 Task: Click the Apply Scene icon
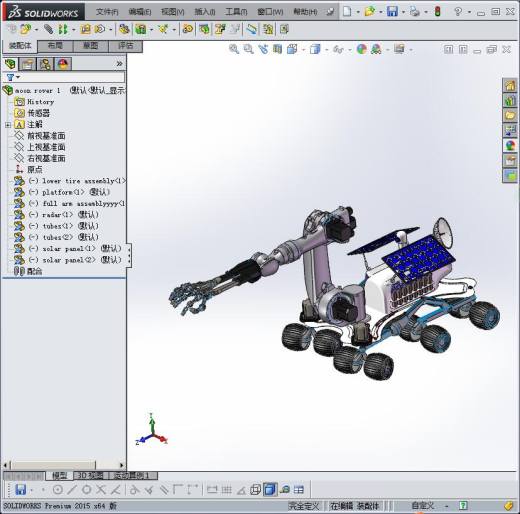pyautogui.click(x=376, y=49)
